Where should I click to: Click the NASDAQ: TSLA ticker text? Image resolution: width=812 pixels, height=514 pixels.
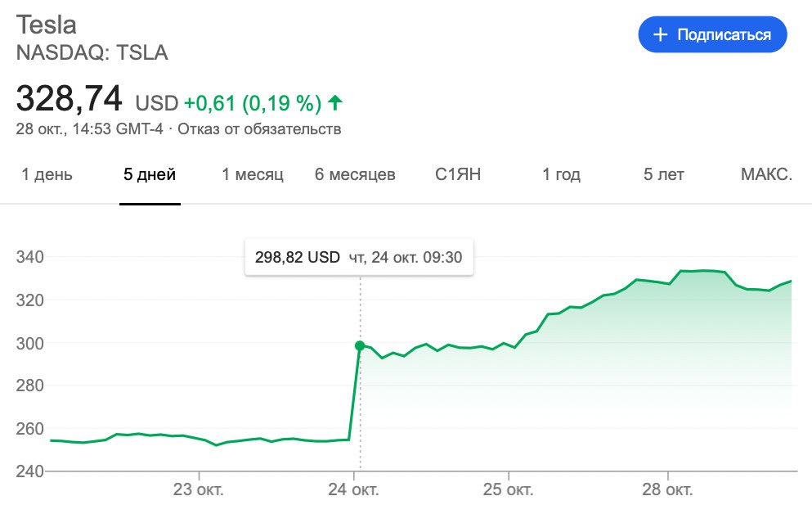pos(92,53)
